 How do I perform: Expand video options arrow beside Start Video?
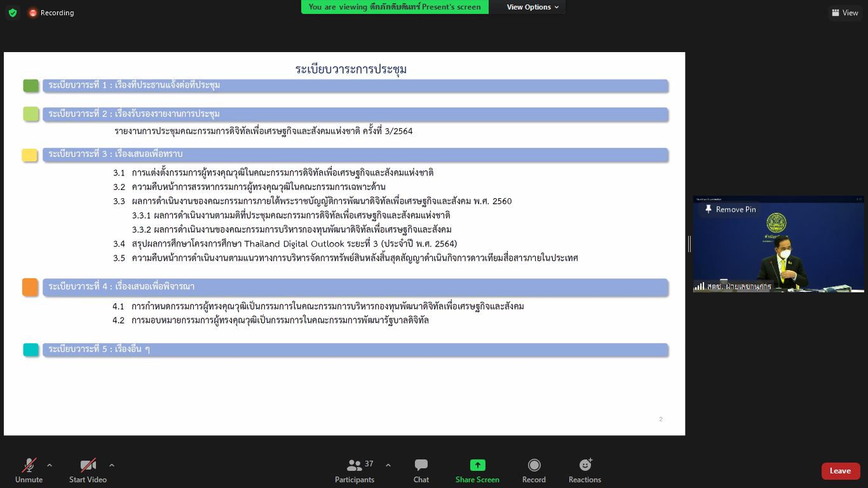112,464
